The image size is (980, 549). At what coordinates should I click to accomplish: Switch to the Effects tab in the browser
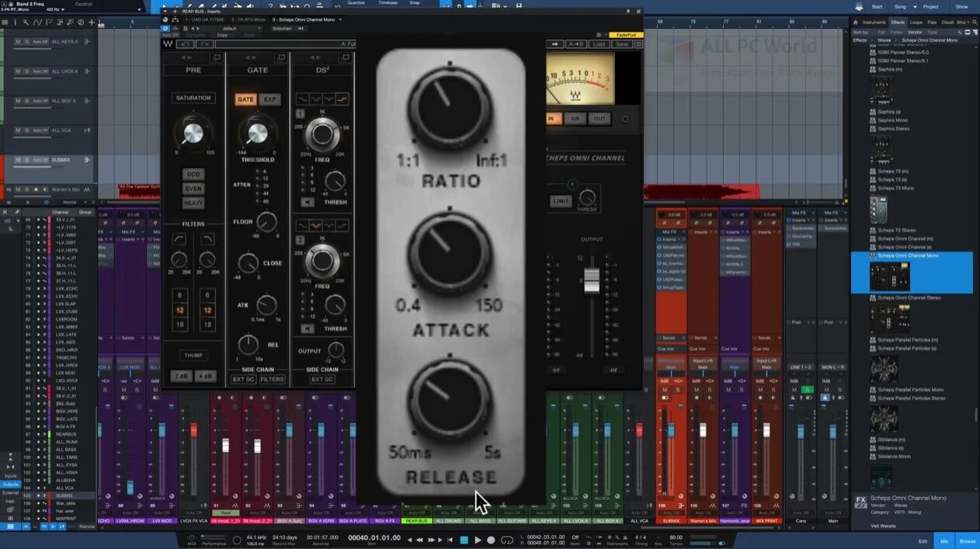898,22
